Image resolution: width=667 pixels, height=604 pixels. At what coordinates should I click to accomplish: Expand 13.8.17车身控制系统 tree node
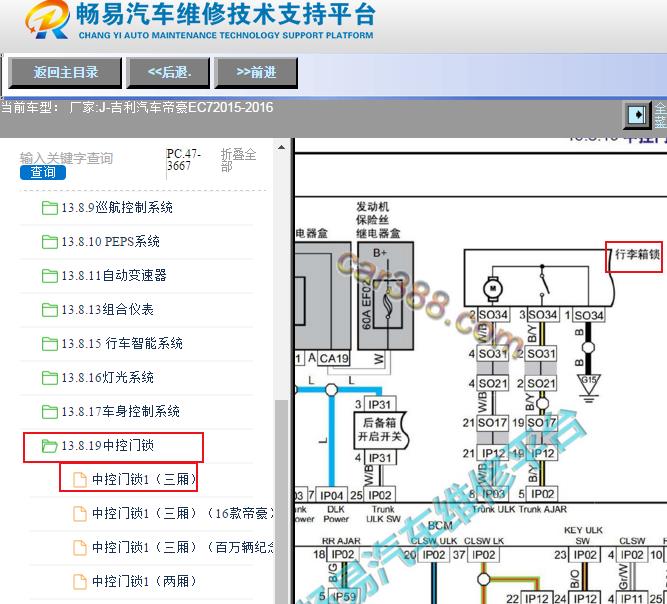pyautogui.click(x=120, y=412)
